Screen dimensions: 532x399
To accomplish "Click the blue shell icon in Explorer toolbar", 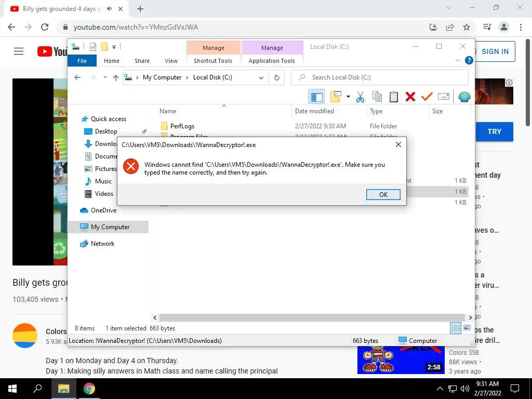I will click(464, 97).
